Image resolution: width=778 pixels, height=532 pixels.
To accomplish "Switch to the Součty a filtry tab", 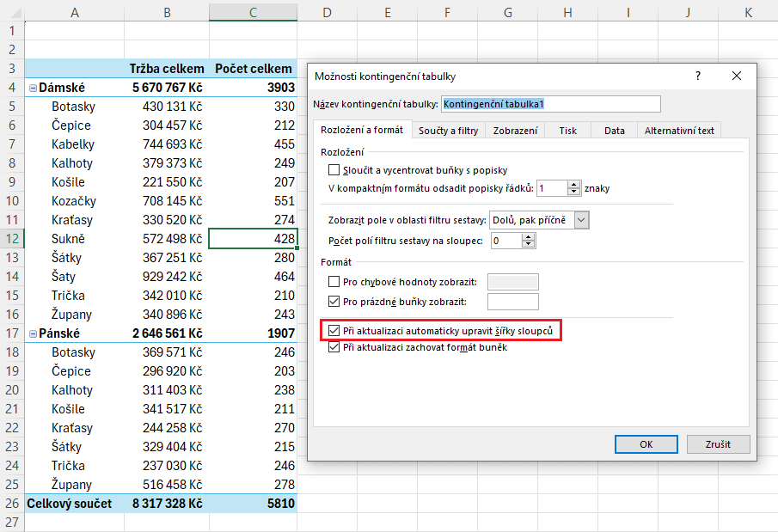I will coord(448,131).
